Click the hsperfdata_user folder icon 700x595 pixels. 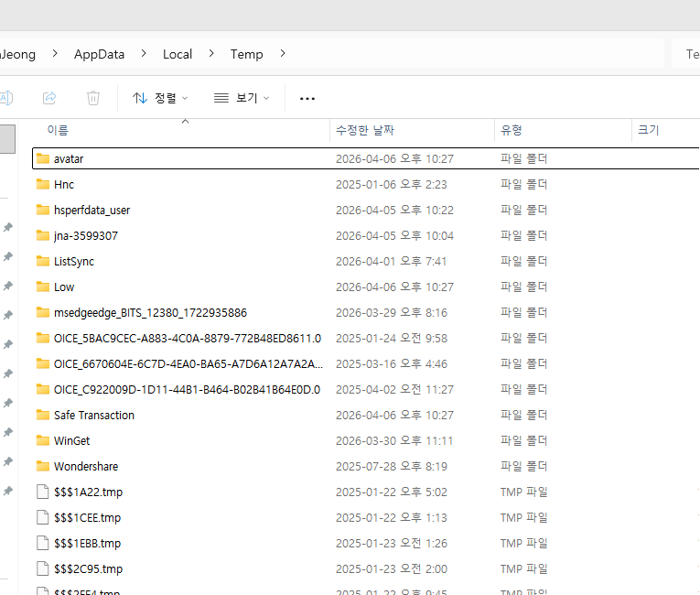pos(43,210)
